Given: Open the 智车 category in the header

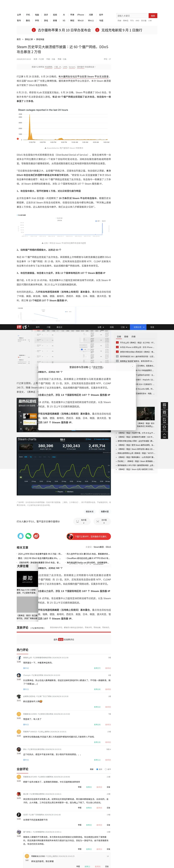Looking at the screenshot, I should pos(19,21).
